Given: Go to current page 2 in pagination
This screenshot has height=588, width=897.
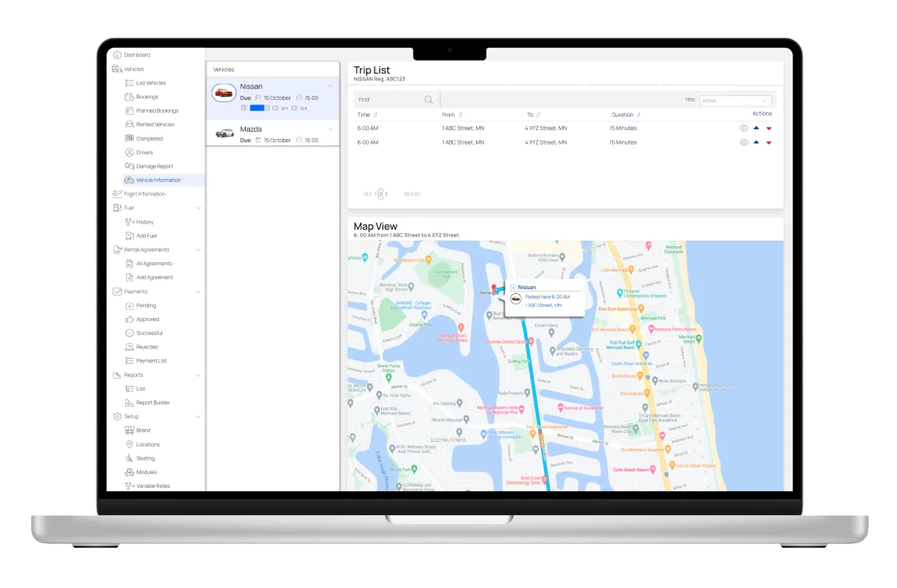Looking at the screenshot, I should [x=380, y=194].
